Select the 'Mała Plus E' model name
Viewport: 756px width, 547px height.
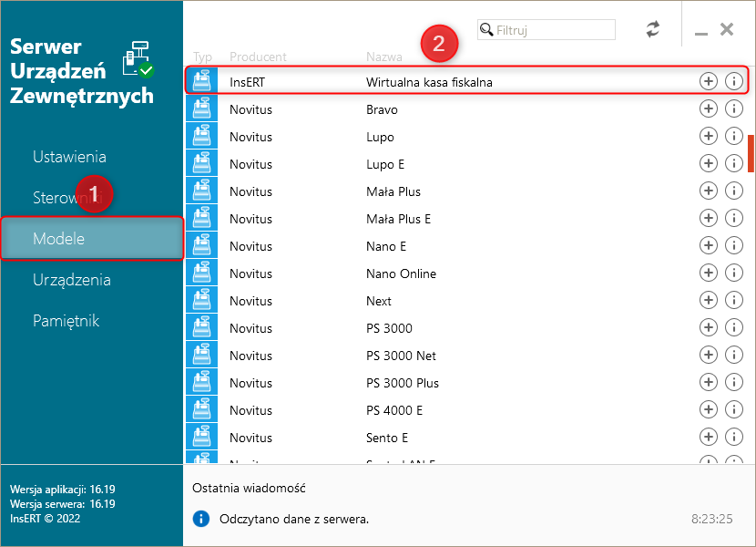tap(398, 219)
